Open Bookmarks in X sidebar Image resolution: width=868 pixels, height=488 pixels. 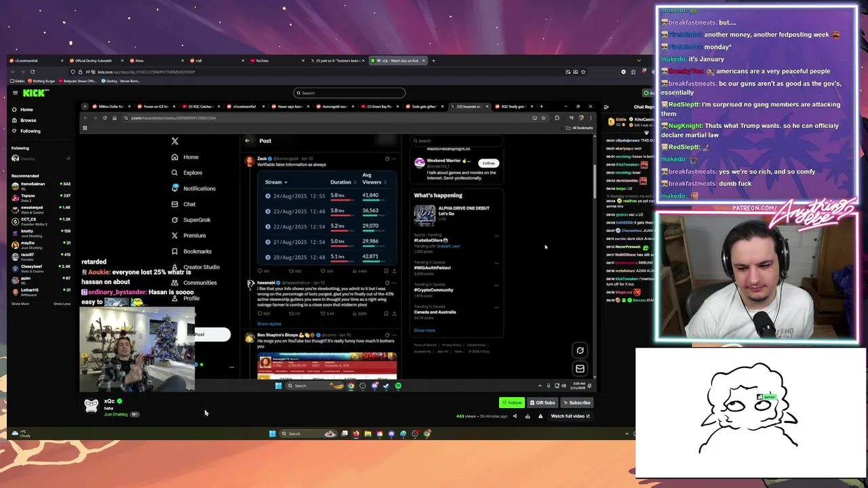tap(191, 251)
